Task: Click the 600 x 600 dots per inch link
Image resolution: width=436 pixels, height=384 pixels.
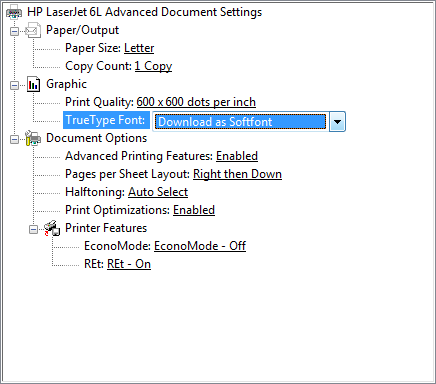Action: click(196, 102)
